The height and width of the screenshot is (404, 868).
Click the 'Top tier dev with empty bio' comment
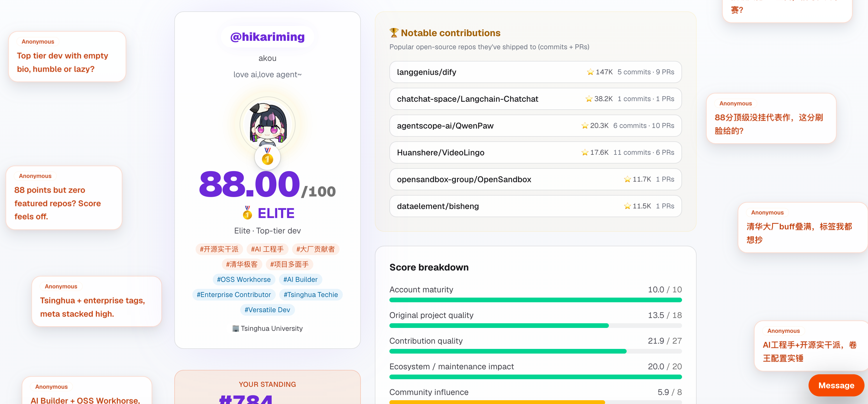click(x=67, y=57)
